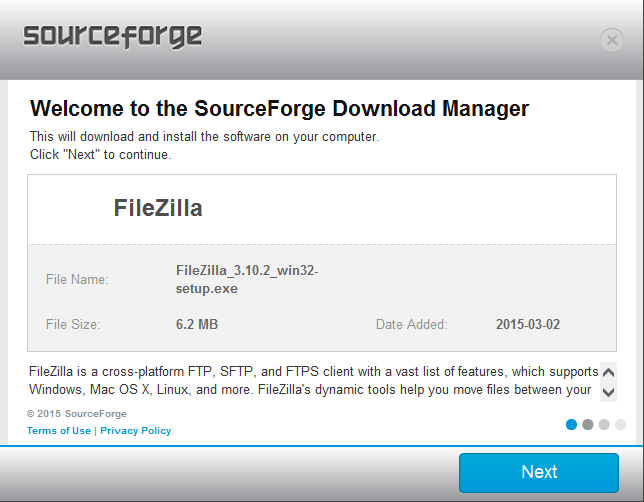Click the 2015 SourceForge copyright text
644x502 pixels.
(77, 413)
